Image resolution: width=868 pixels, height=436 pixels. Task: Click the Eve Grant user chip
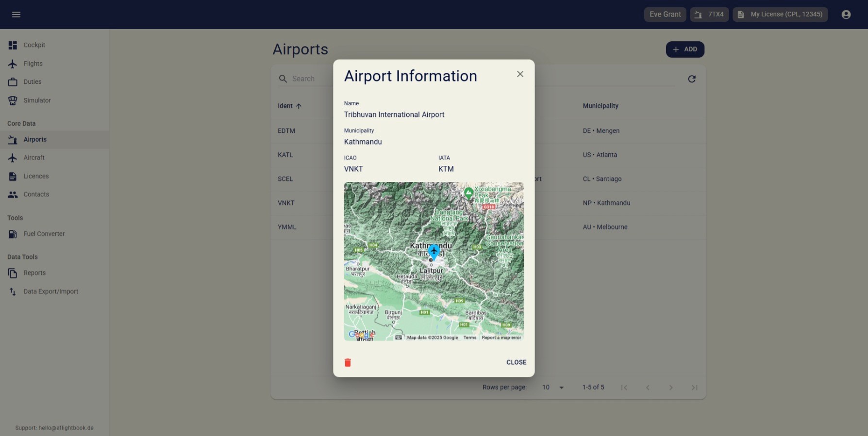(x=665, y=15)
